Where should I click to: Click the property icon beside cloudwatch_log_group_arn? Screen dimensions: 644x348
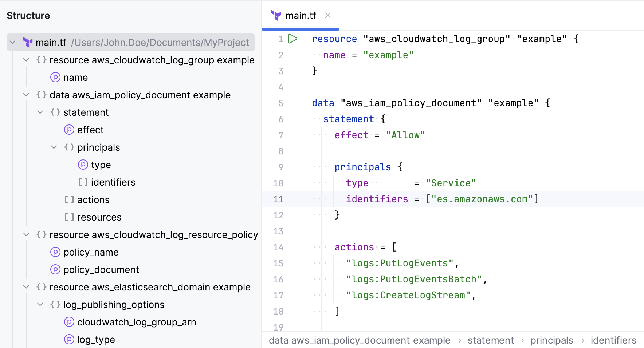[x=69, y=322]
